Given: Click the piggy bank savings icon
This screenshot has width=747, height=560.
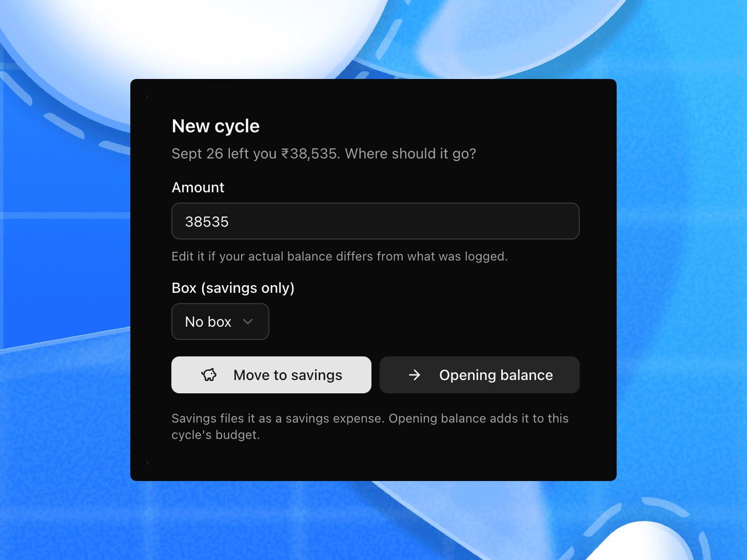Looking at the screenshot, I should coord(209,375).
